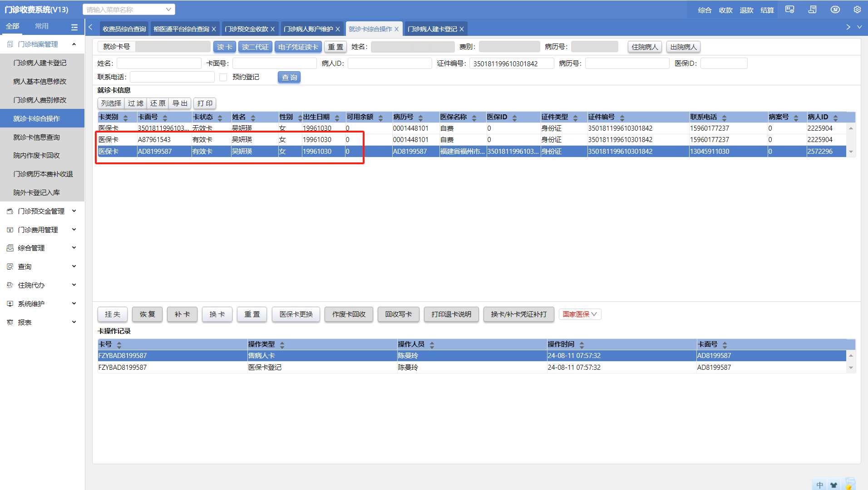Image resolution: width=868 pixels, height=490 pixels.
Task: Click the 挂失 report-loss button
Action: 113,314
